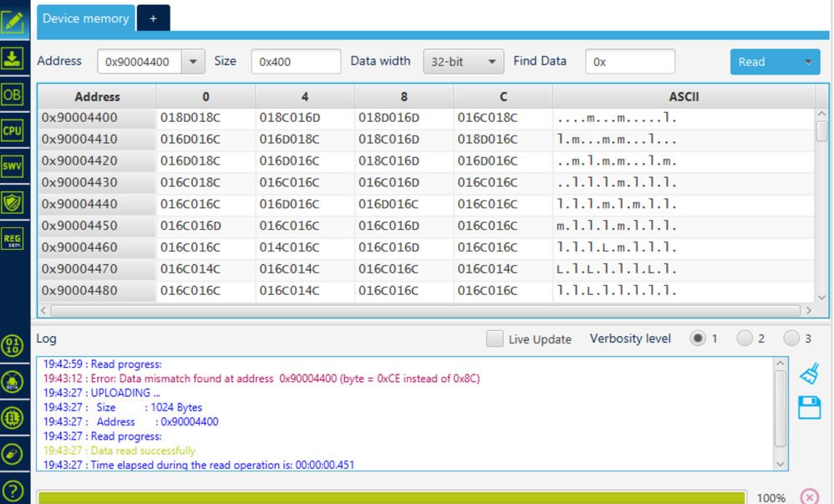Open the Erasing & Programming download icon
This screenshot has height=504, width=834.
(x=13, y=58)
